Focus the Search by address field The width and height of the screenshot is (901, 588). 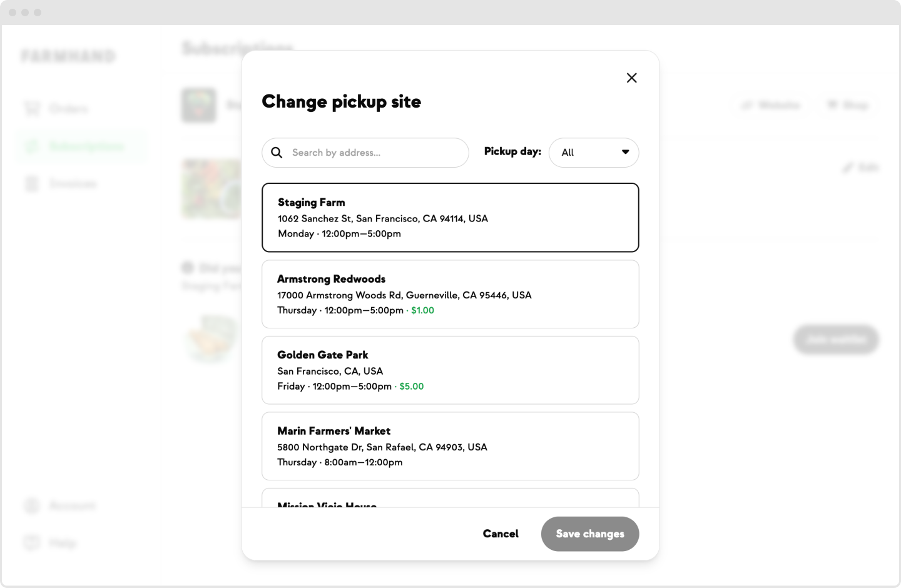(x=365, y=153)
